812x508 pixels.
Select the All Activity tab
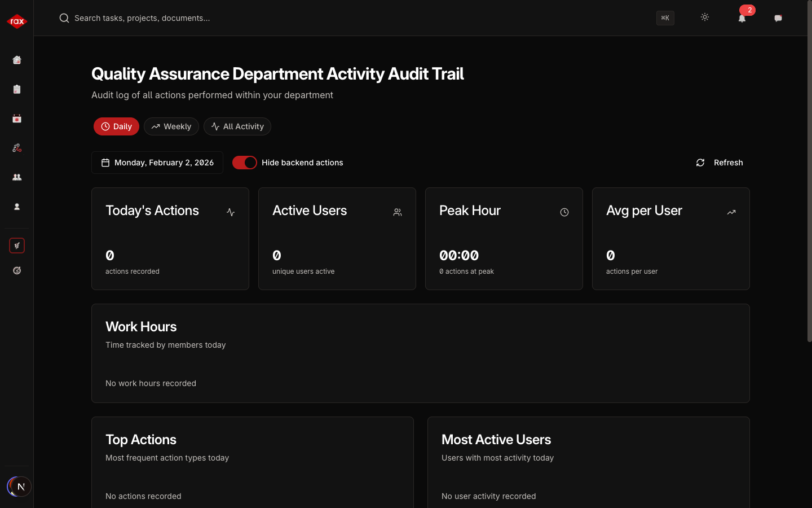coord(237,126)
